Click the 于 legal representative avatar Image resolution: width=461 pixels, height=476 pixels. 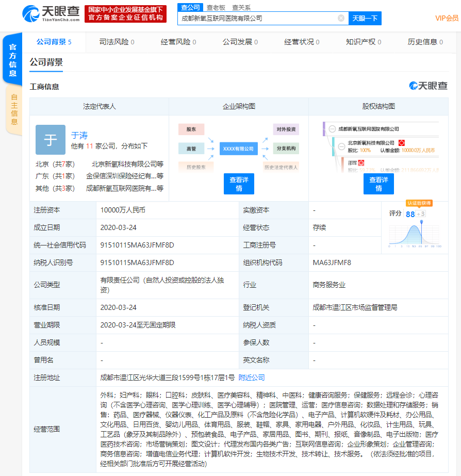tap(51, 140)
